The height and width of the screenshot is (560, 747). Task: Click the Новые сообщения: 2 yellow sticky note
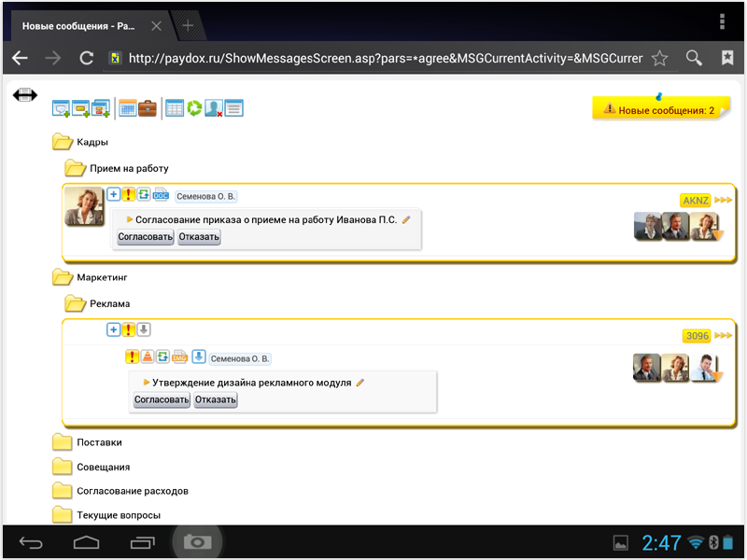click(x=658, y=109)
